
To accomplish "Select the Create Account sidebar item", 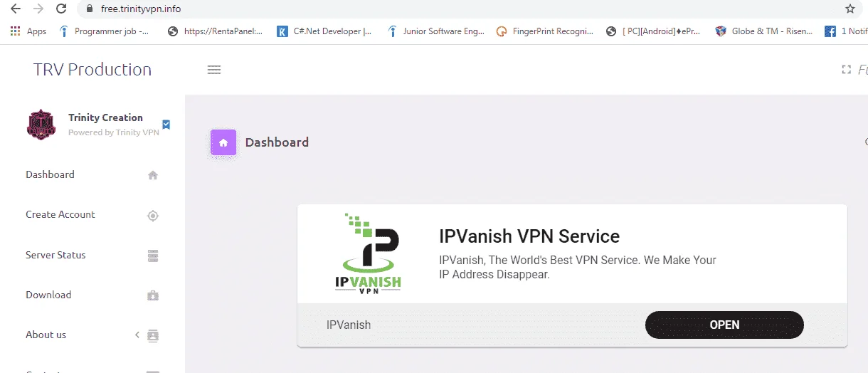I will click(x=92, y=215).
